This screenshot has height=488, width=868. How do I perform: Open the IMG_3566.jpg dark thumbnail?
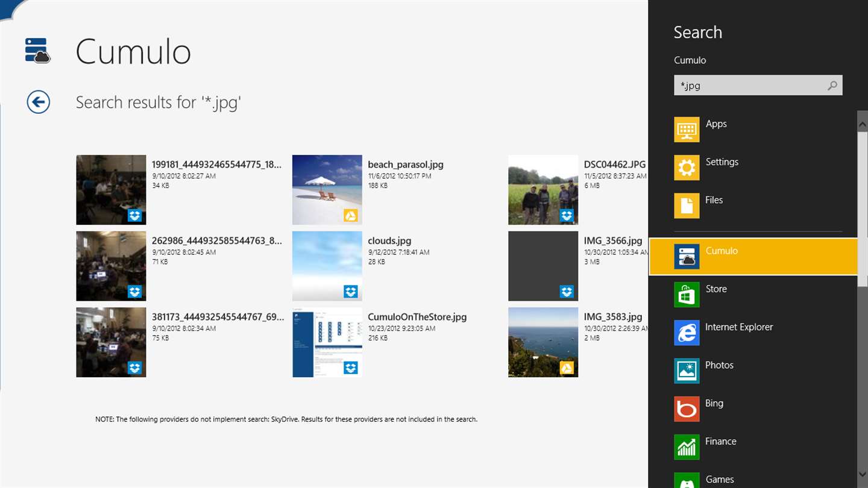543,266
